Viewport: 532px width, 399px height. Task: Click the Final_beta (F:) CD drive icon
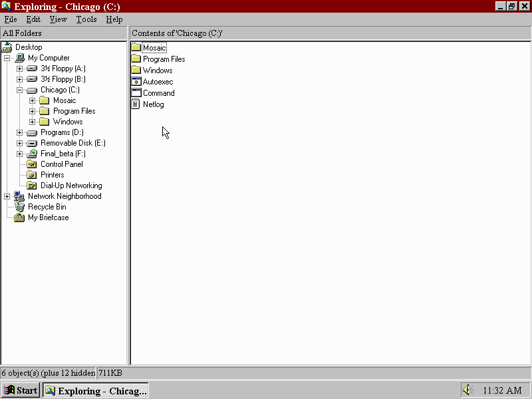[x=32, y=154]
